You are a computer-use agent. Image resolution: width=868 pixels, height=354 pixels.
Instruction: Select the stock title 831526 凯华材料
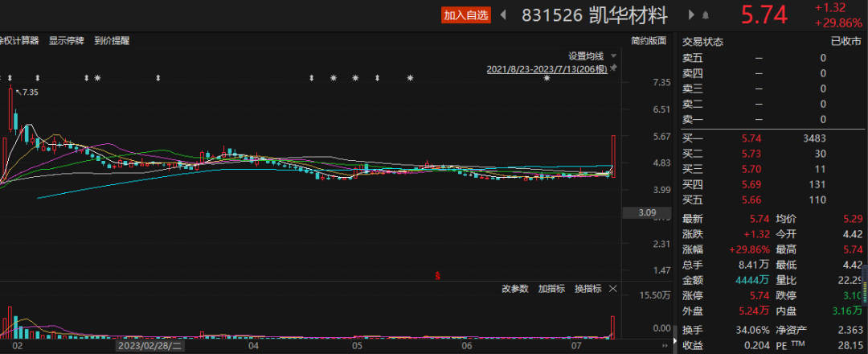tap(595, 15)
